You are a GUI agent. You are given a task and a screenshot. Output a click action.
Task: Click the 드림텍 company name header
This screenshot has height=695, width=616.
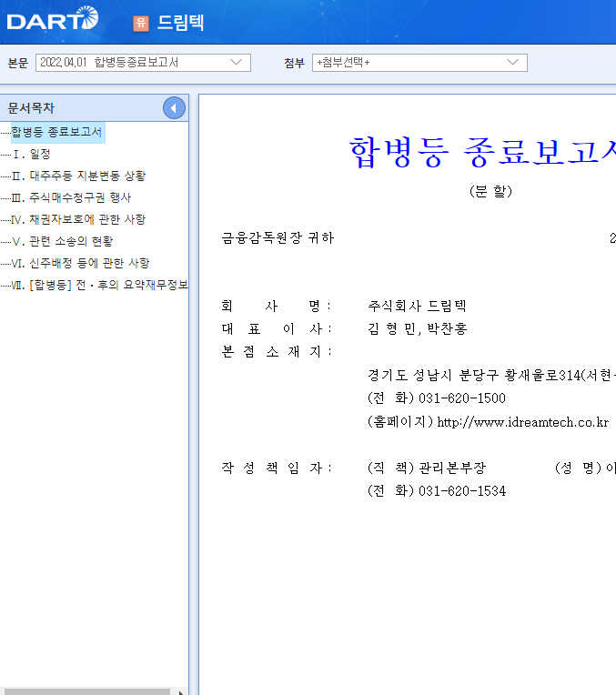[x=180, y=23]
